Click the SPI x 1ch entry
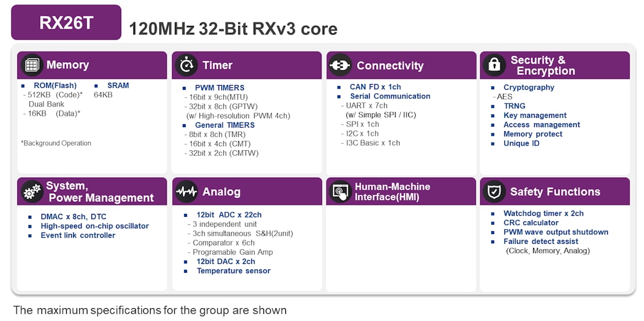The height and width of the screenshot is (321, 644). coord(360,124)
